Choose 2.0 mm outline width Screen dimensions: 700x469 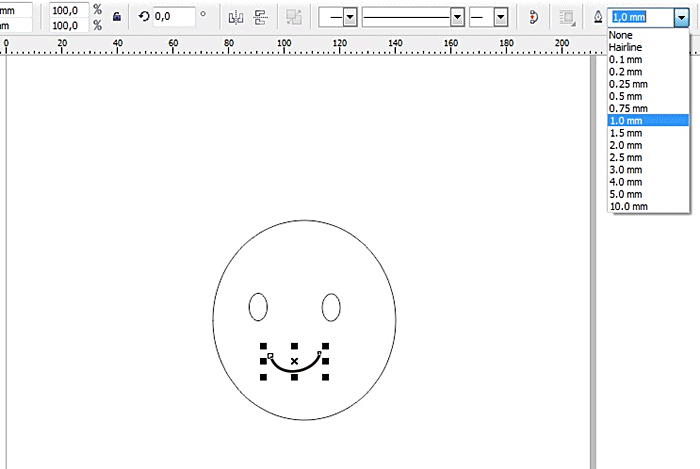tap(648, 145)
